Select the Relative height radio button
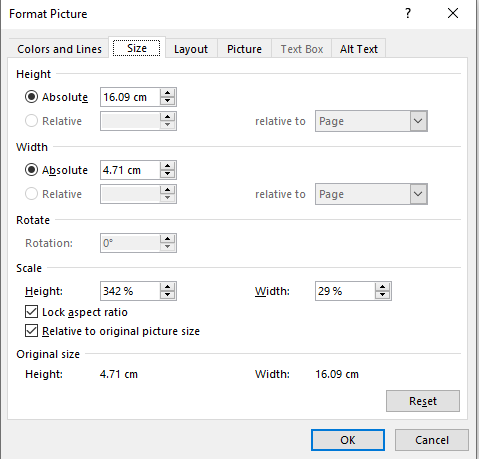Image resolution: width=479 pixels, height=459 pixels. (x=31, y=121)
